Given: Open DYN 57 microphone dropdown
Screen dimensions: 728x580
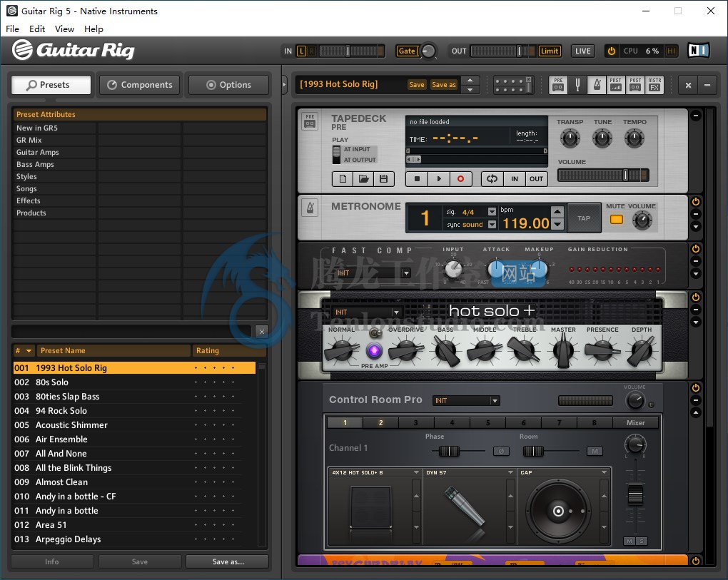Looking at the screenshot, I should 510,472.
